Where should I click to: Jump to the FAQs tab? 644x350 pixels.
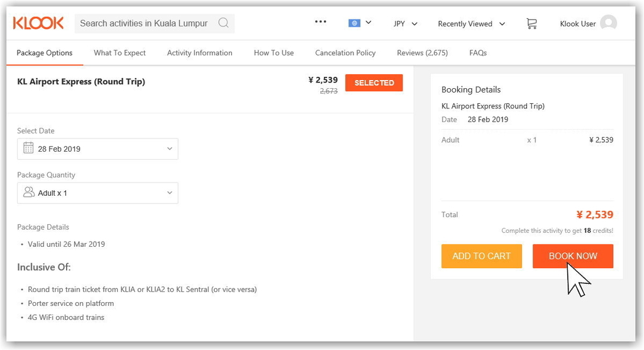point(478,53)
